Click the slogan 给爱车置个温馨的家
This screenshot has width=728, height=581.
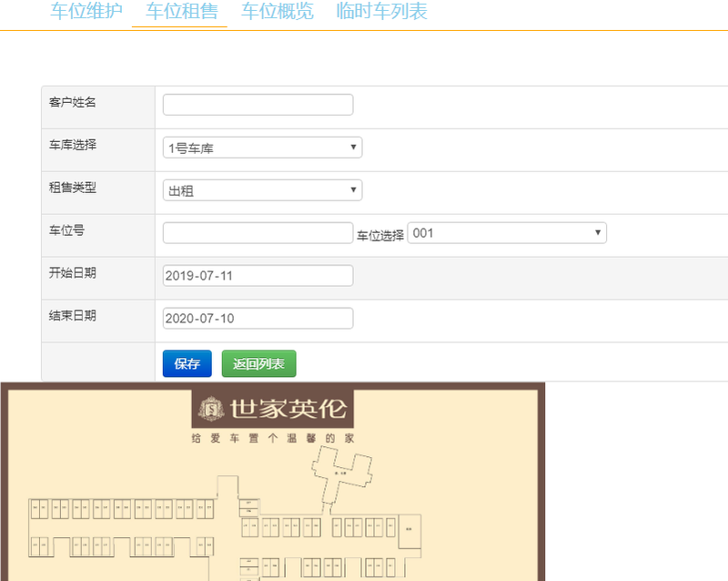273,438
